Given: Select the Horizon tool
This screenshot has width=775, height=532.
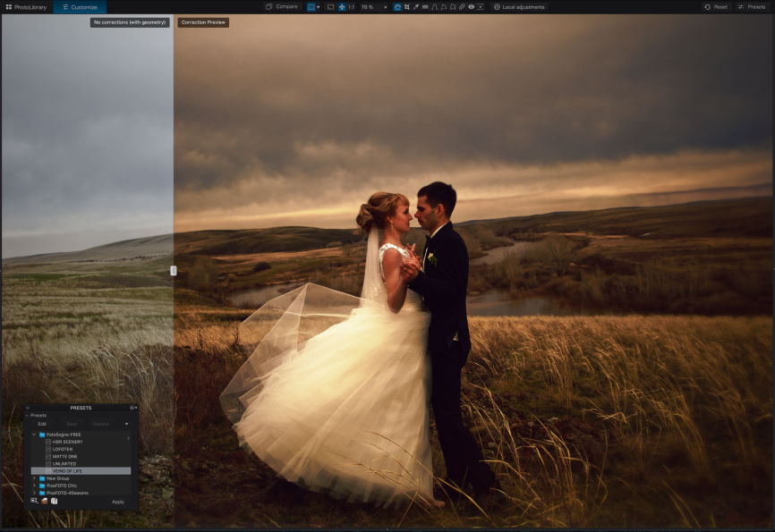Looking at the screenshot, I should [425, 7].
